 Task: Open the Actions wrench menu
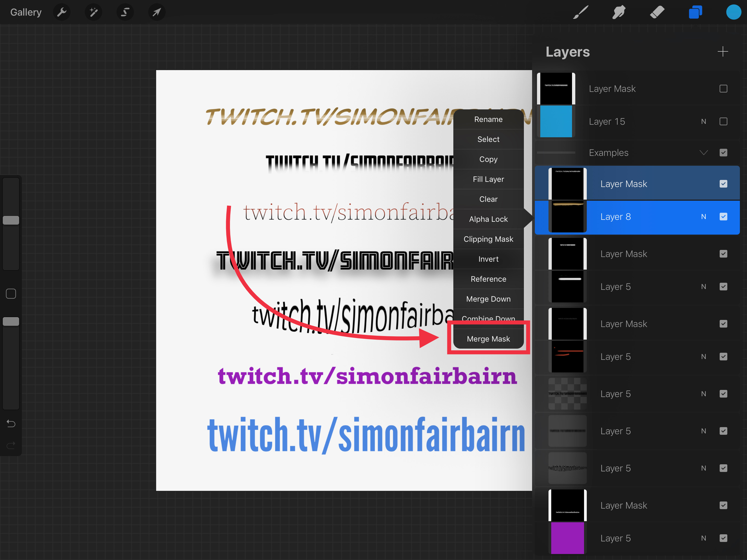point(62,13)
